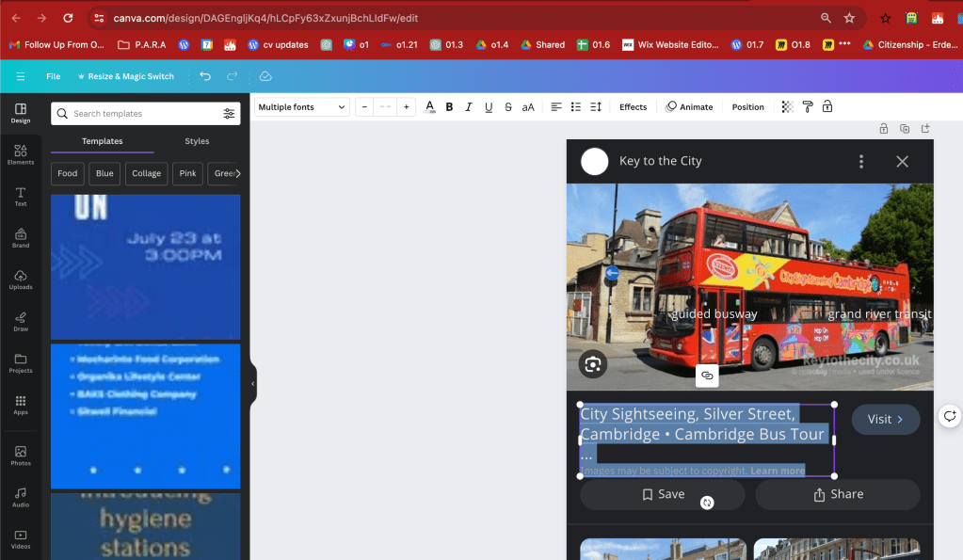
Task: Open the hamburger main menu
Action: click(21, 76)
